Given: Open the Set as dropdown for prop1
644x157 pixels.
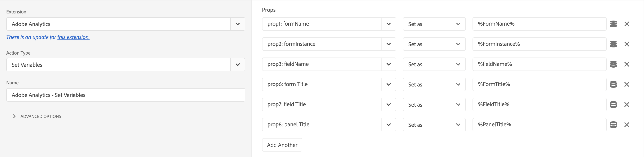Looking at the screenshot, I should [x=434, y=24].
